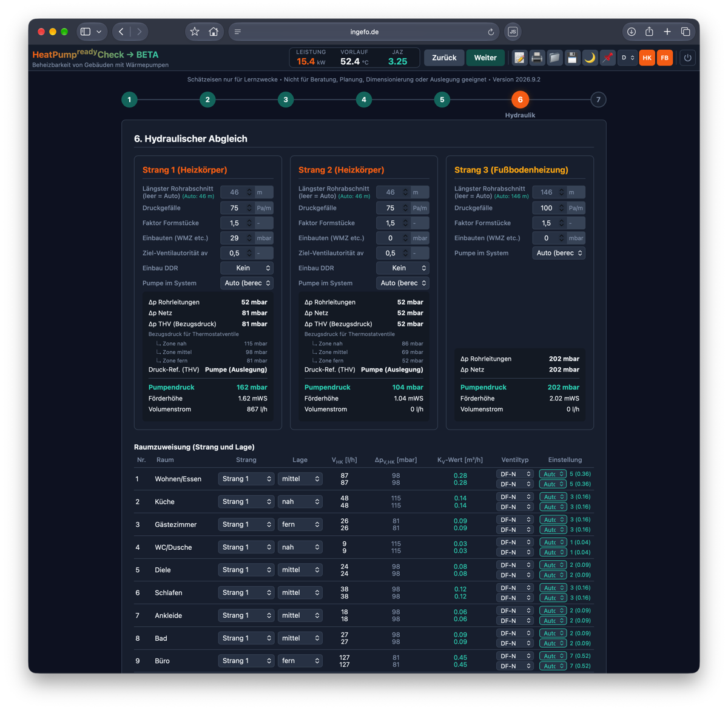Click Einbauten (WMZ etc.) field in Strang 1
The image size is (728, 710).
coord(238,238)
